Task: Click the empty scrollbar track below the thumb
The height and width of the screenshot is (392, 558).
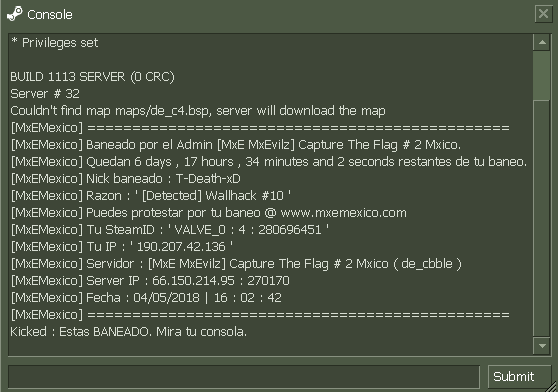Action: tap(542, 218)
